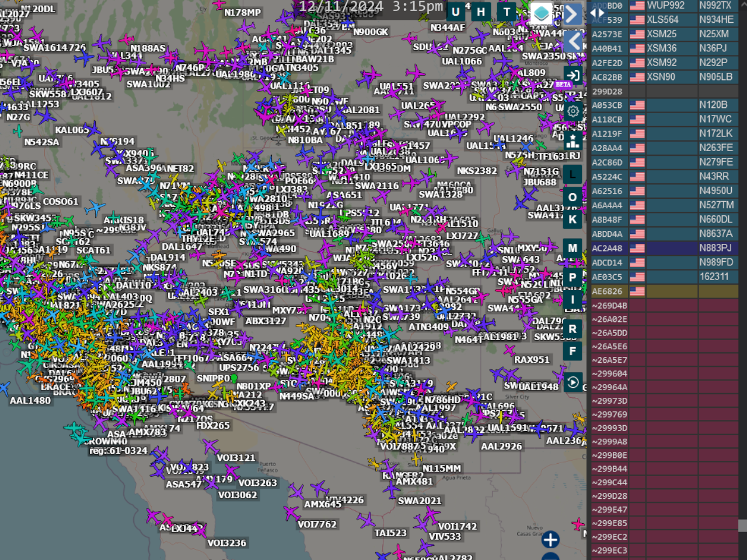This screenshot has width=747, height=560.
Task: Zoom in with the plus button
Action: [x=550, y=540]
